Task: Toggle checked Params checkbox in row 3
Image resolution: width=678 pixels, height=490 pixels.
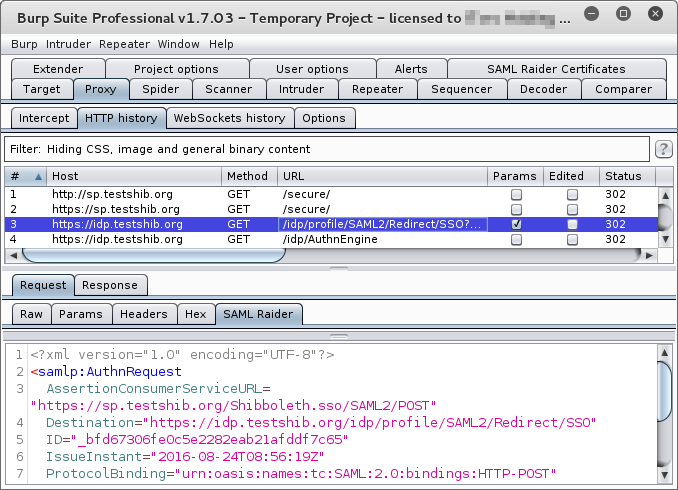Action: (x=516, y=224)
